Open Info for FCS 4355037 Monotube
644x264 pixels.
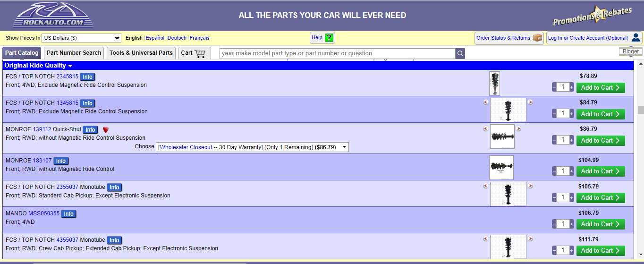click(114, 240)
